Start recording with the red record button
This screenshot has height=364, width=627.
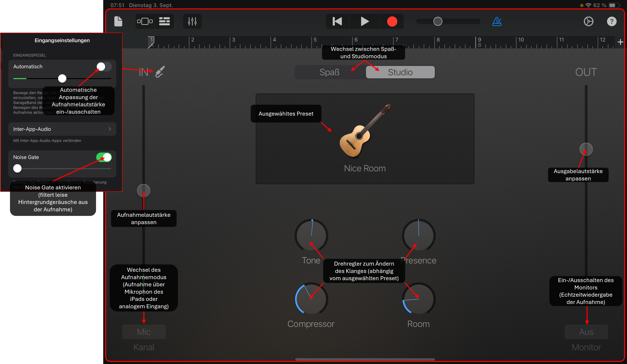[x=392, y=21]
